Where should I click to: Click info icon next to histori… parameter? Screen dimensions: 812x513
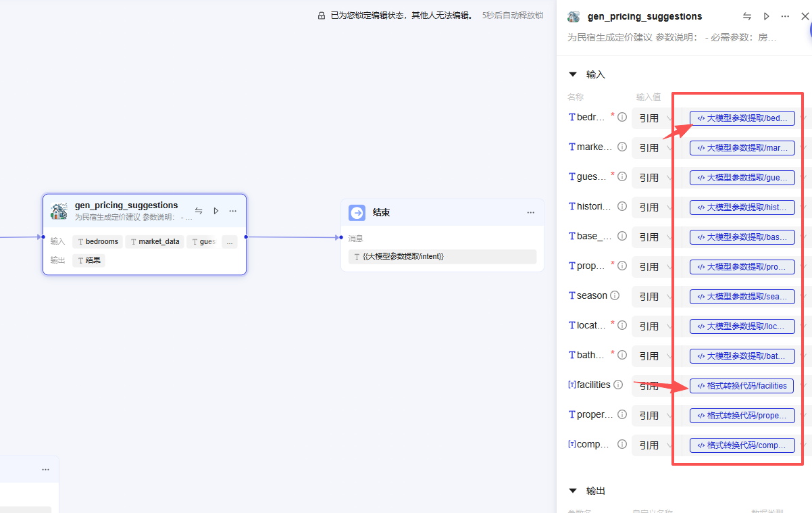pos(622,206)
